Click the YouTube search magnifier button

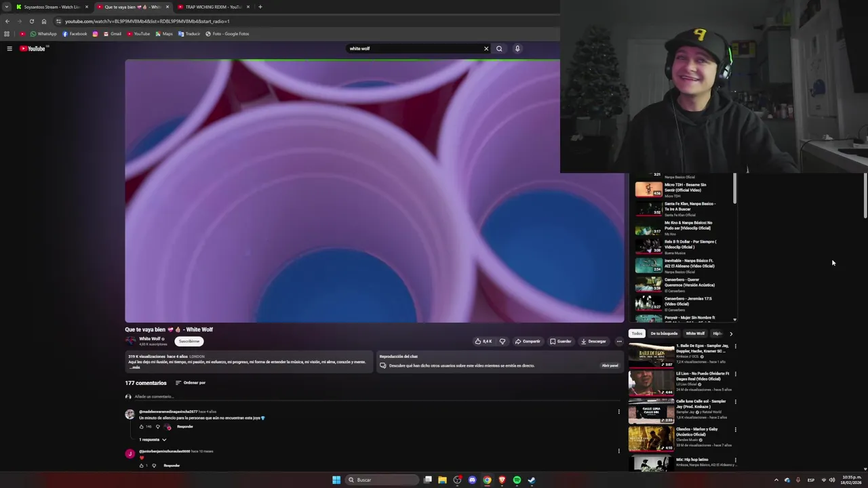click(499, 48)
